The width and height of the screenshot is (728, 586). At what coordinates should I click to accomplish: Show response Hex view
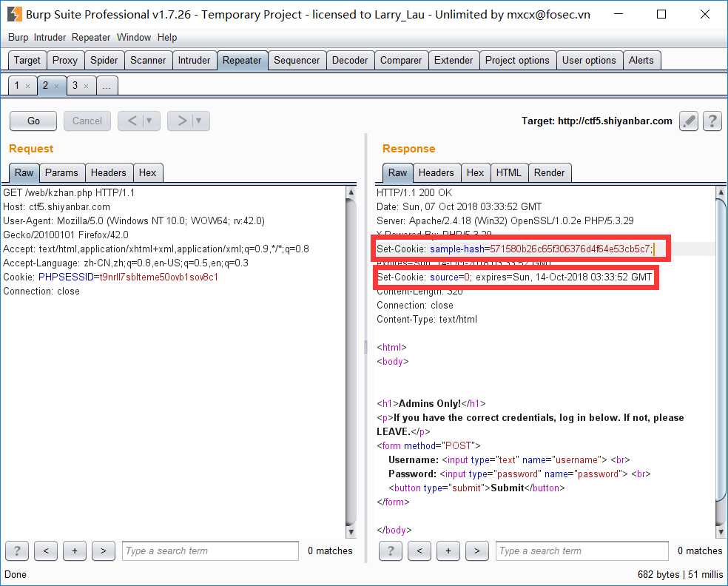coord(476,172)
